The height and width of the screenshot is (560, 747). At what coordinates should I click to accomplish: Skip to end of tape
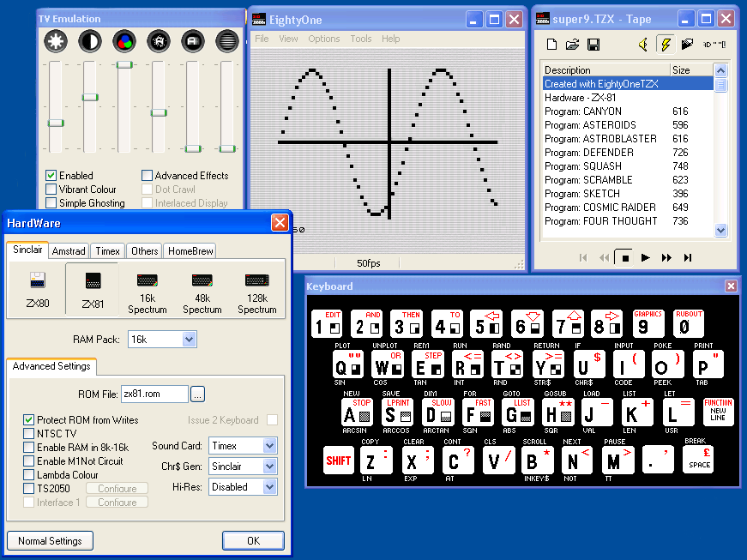(688, 258)
